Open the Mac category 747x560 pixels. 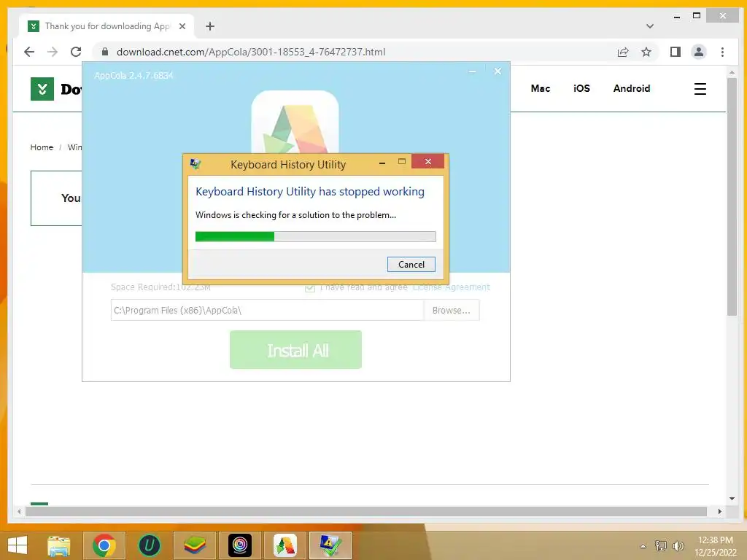541,88
